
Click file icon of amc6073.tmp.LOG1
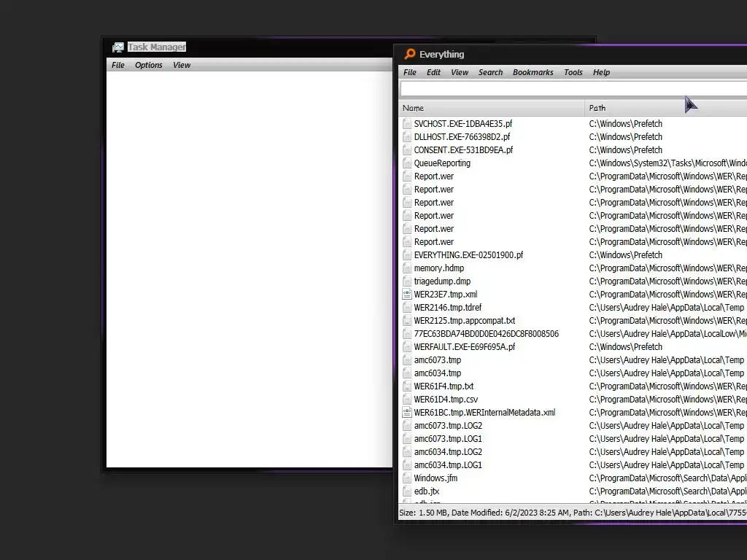click(407, 438)
